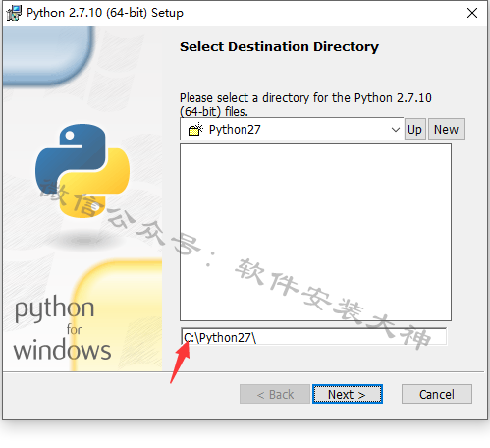Click the C:\Python27\ path field
The width and height of the screenshot is (490, 448).
[314, 337]
